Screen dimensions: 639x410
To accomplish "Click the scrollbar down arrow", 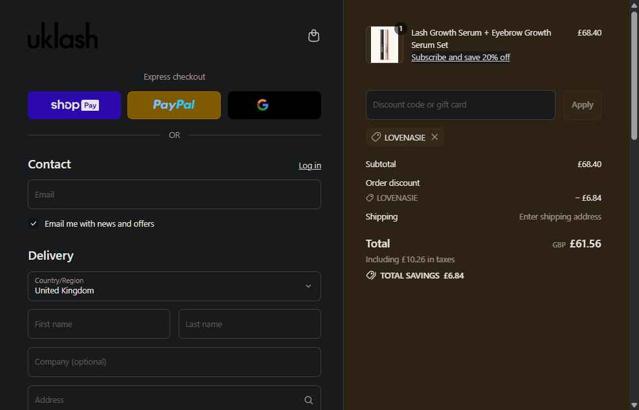I will 634,405.
